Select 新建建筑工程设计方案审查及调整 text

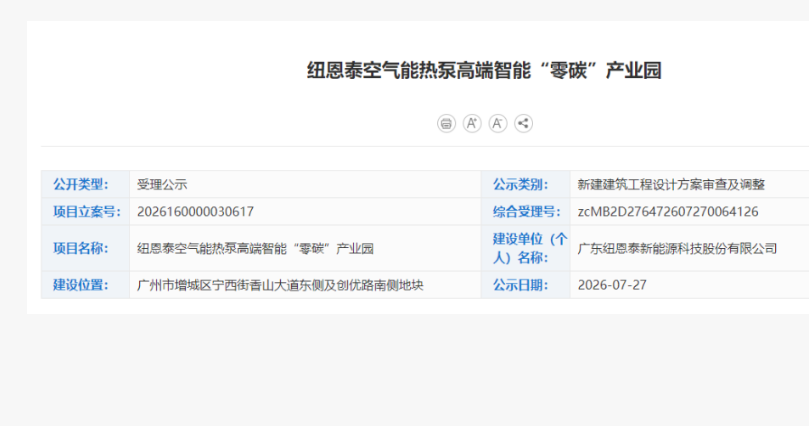click(x=671, y=185)
